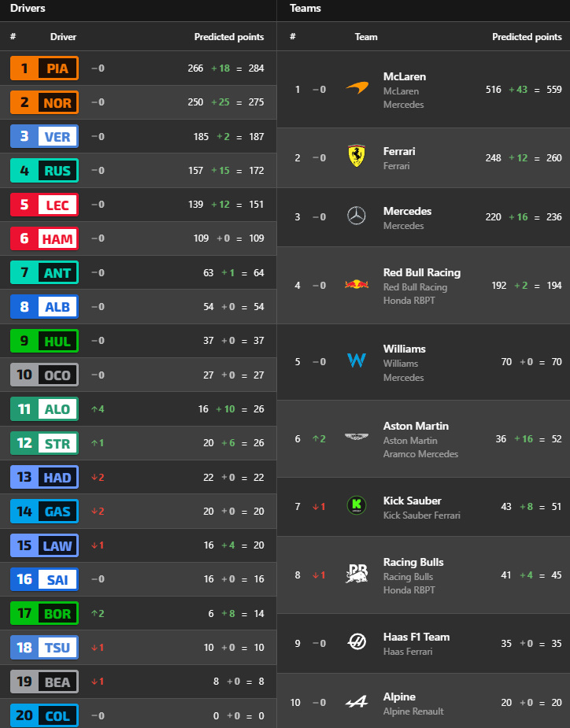Select the LEC driver badge
Image resolution: width=570 pixels, height=728 pixels.
[x=45, y=205]
